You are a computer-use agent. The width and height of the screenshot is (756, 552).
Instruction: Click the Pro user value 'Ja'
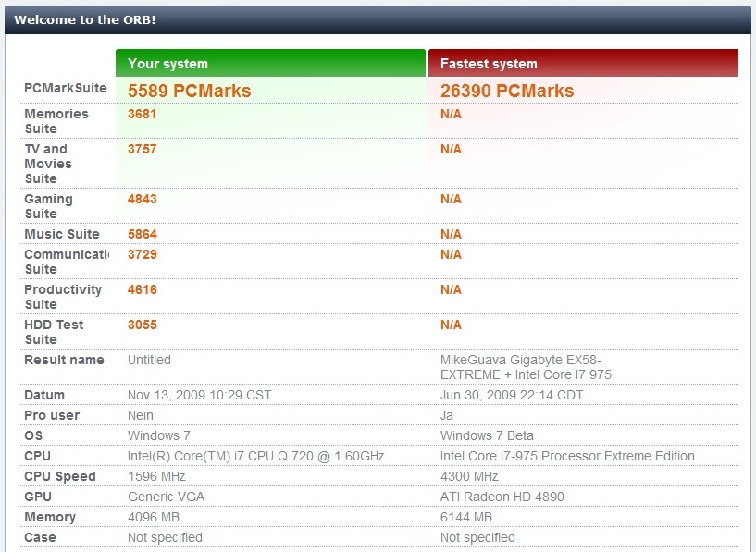point(446,415)
